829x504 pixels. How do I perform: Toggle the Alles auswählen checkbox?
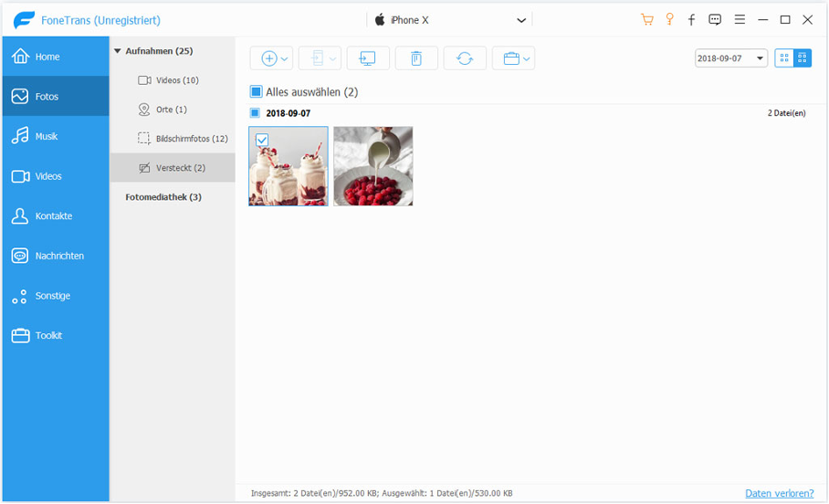(x=256, y=92)
